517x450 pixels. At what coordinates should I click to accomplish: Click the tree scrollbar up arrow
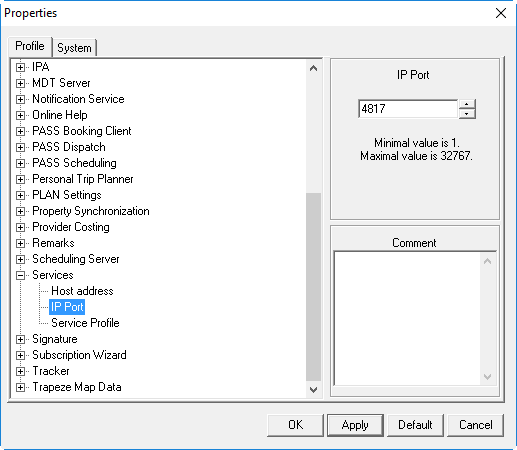point(313,68)
